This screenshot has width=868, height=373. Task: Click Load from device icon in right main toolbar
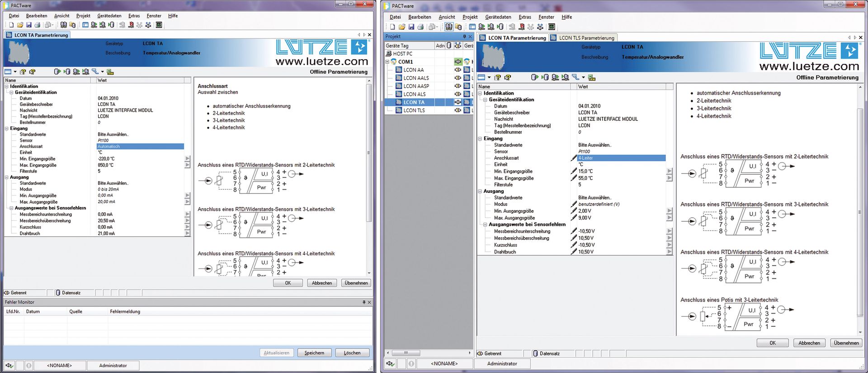pos(481,26)
